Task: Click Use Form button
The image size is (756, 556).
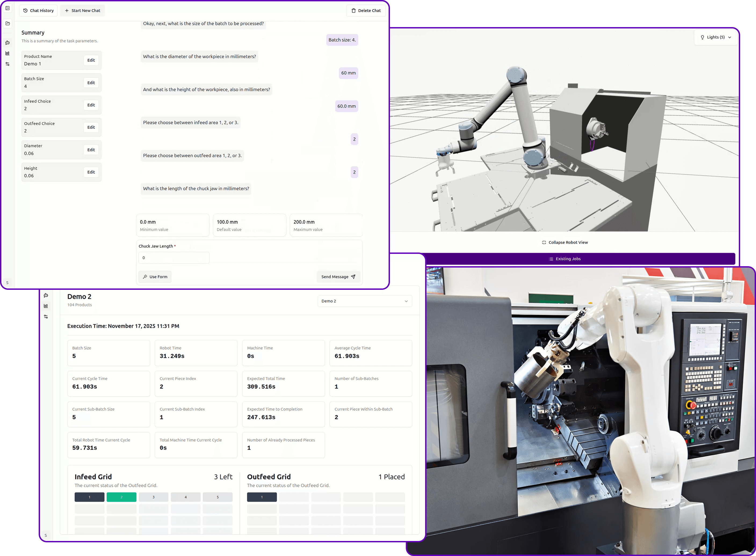Action: point(155,277)
